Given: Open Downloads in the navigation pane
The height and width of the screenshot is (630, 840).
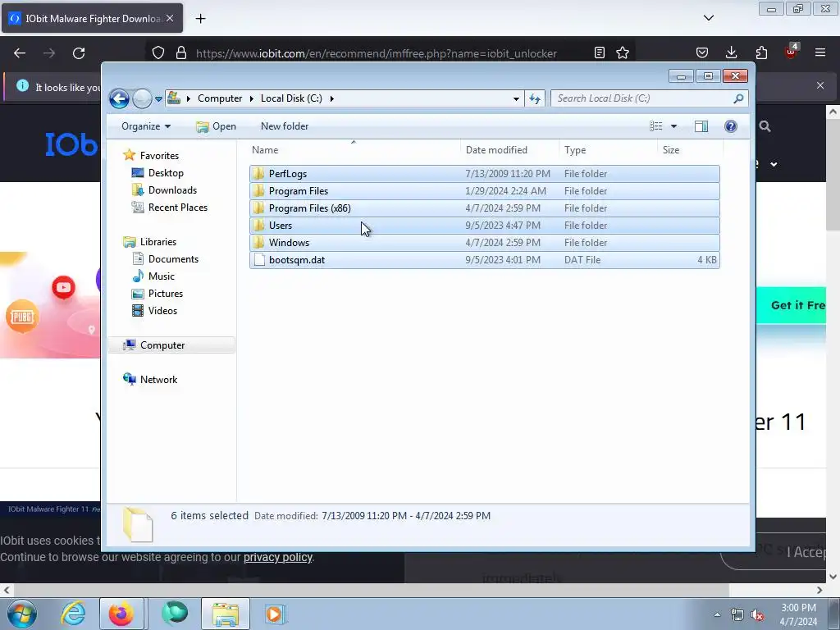Looking at the screenshot, I should point(172,190).
